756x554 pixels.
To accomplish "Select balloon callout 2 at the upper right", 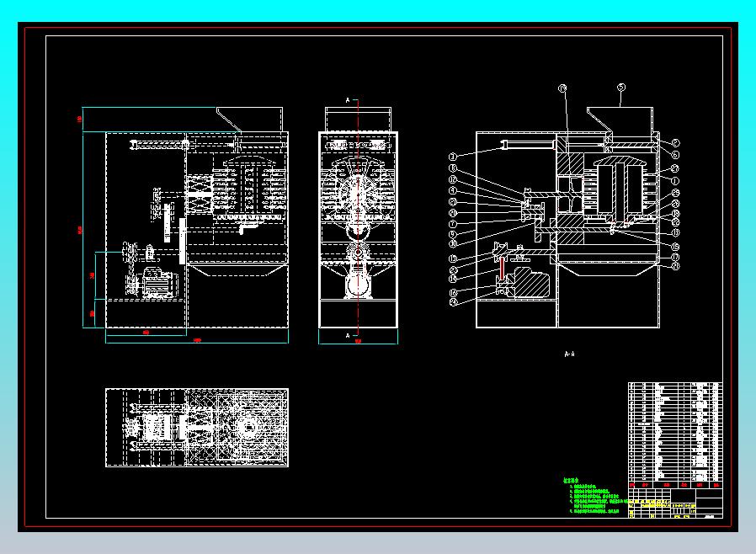I will [x=674, y=142].
